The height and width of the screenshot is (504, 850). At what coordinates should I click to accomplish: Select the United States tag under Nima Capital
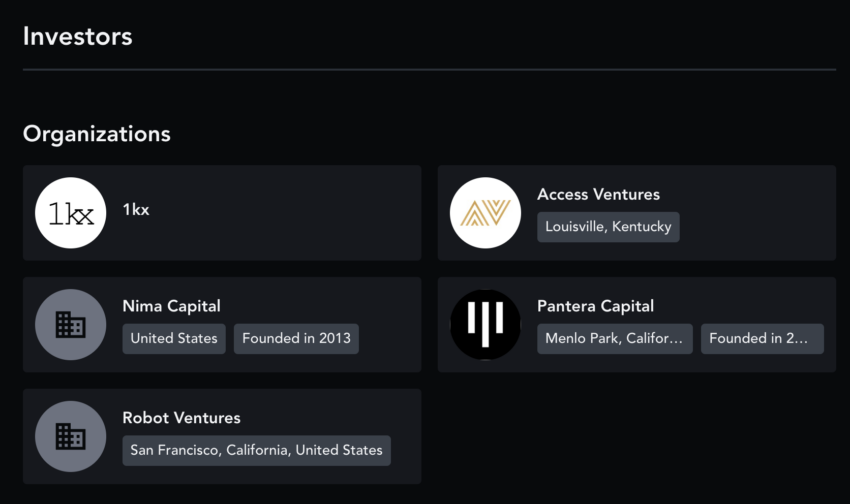coord(174,339)
